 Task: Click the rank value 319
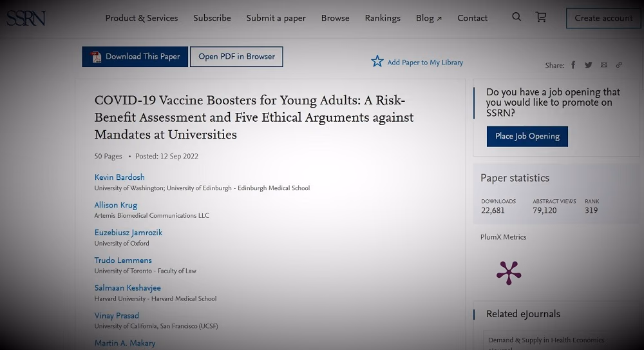(x=591, y=211)
